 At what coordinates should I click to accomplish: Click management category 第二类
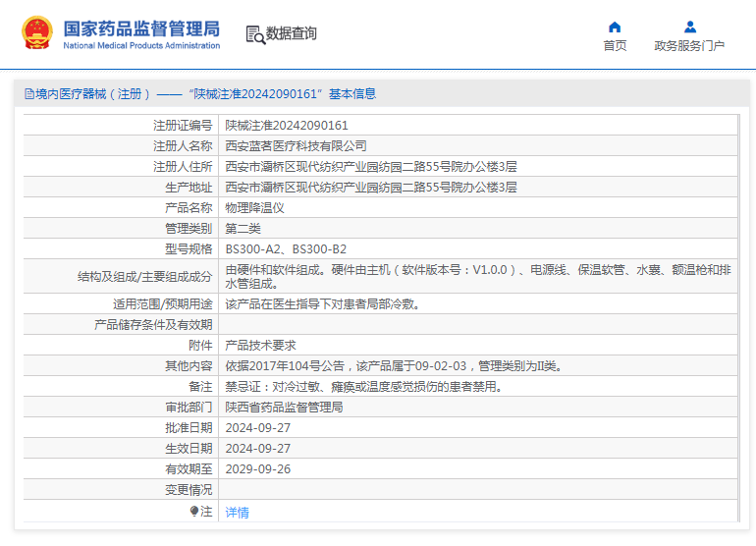[x=243, y=229]
